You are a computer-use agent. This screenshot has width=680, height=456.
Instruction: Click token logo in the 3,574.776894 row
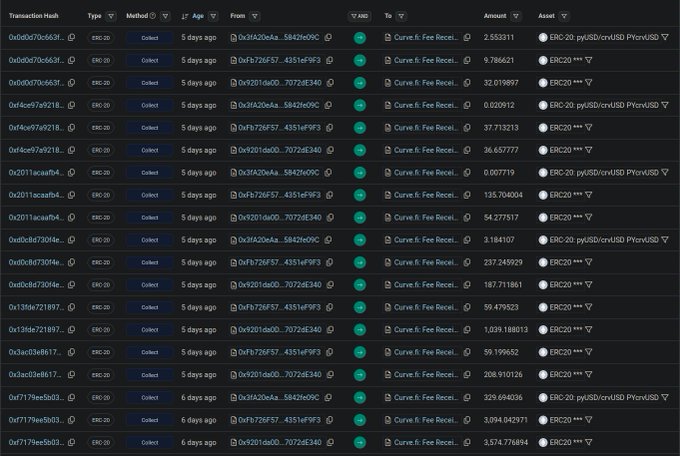pos(543,442)
